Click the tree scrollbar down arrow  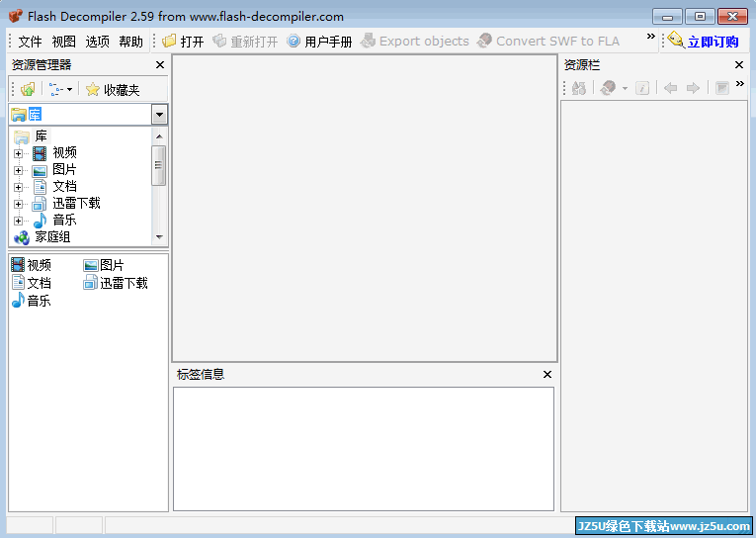click(159, 237)
